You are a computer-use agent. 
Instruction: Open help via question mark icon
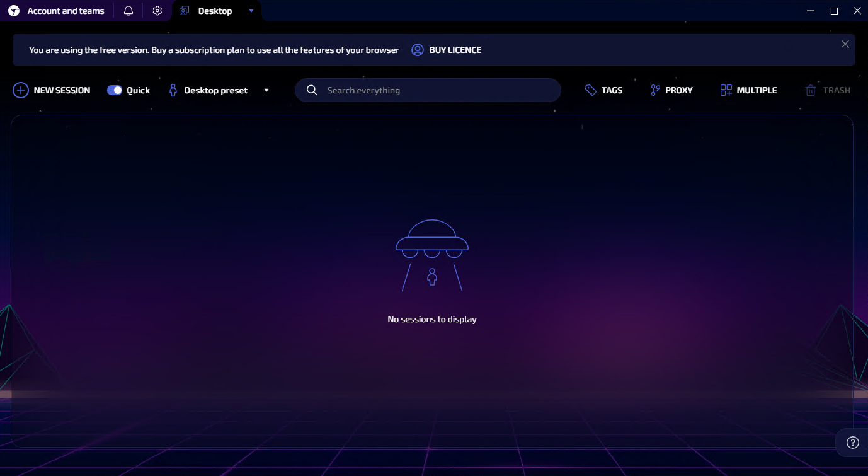(x=853, y=443)
